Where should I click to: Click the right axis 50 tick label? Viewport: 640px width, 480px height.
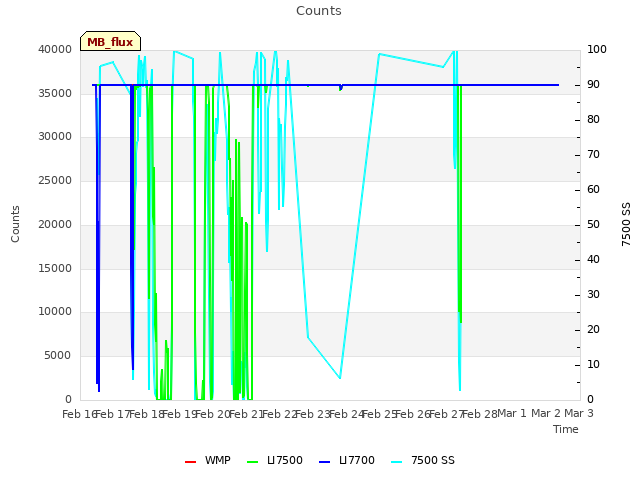(x=593, y=224)
